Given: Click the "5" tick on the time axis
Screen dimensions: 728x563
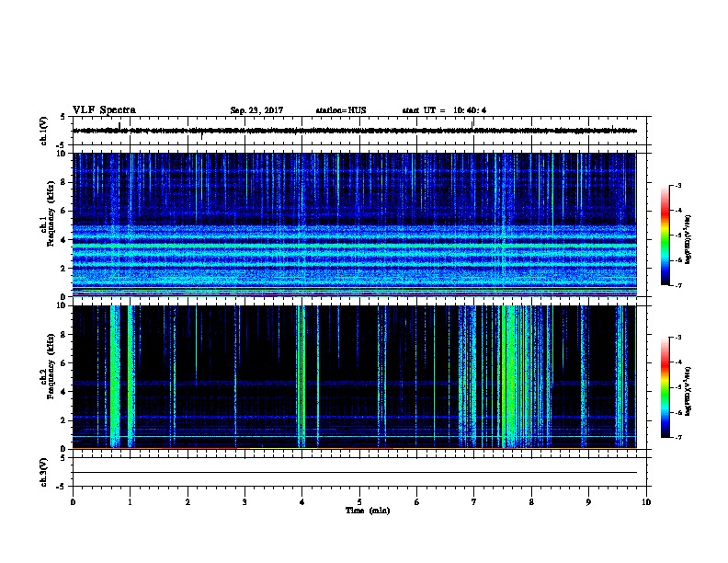Looking at the screenshot, I should pyautogui.click(x=359, y=502).
